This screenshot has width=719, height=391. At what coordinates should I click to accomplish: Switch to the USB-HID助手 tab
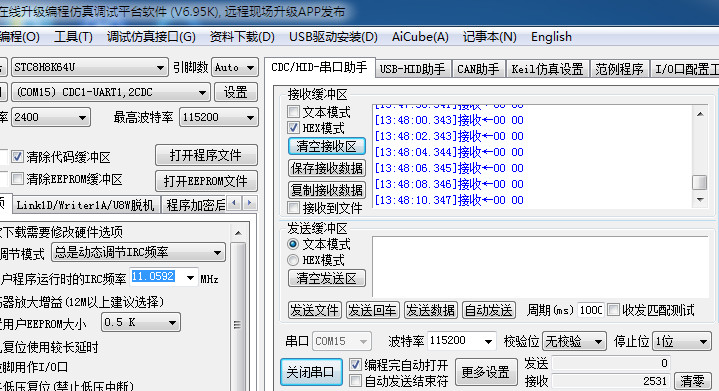[x=412, y=69]
